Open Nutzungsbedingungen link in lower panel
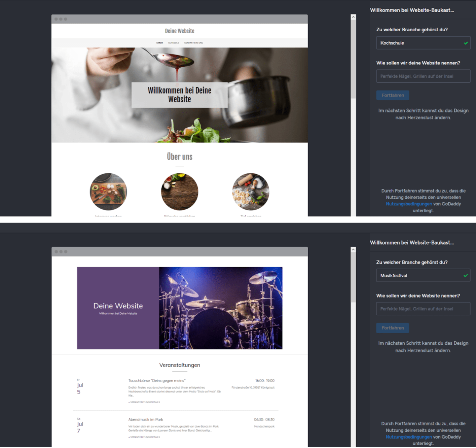The height and width of the screenshot is (448, 476). 409,437
